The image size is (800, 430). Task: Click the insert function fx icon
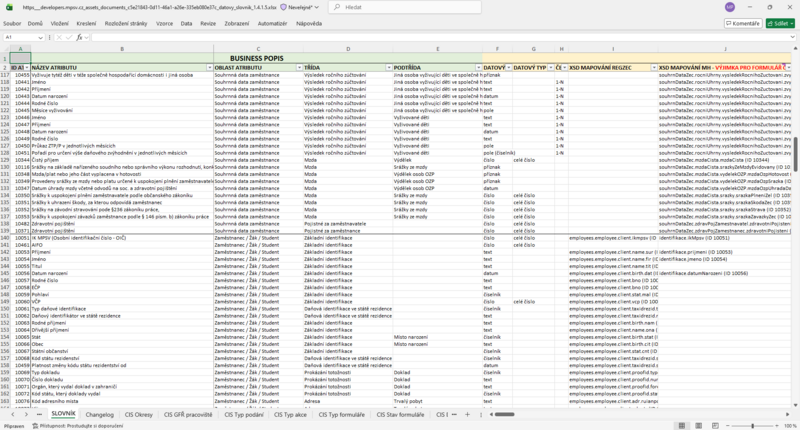pos(80,37)
